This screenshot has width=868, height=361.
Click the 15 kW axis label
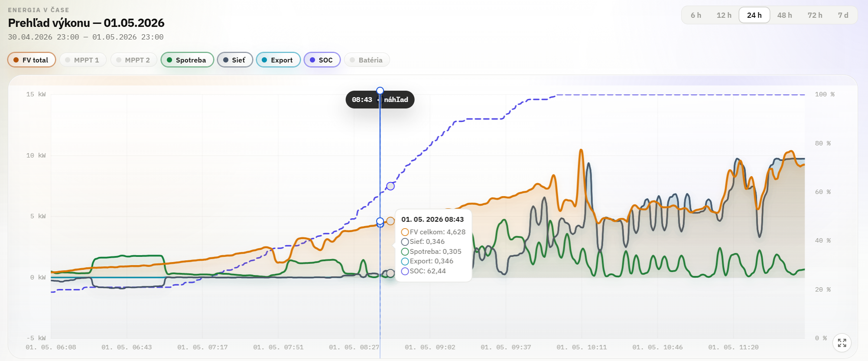click(x=36, y=95)
